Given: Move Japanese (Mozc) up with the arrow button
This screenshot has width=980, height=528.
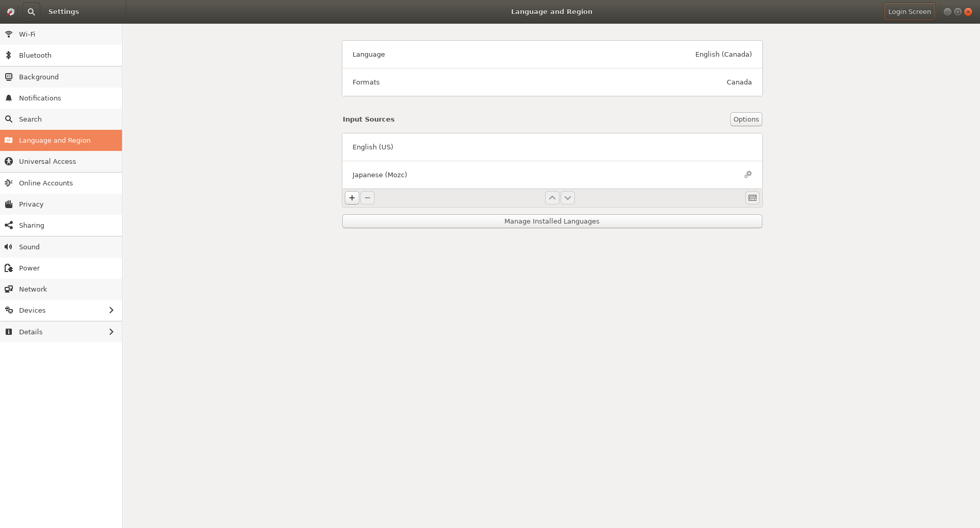Looking at the screenshot, I should (552, 197).
